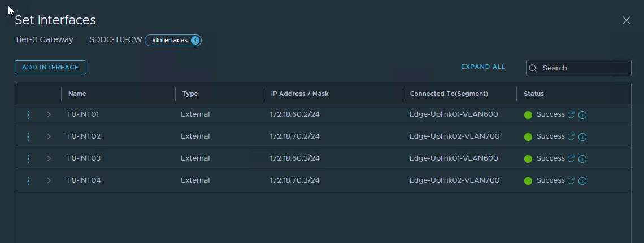Sort by the Status column header
Viewport: 644px width, 243px height.
click(534, 94)
